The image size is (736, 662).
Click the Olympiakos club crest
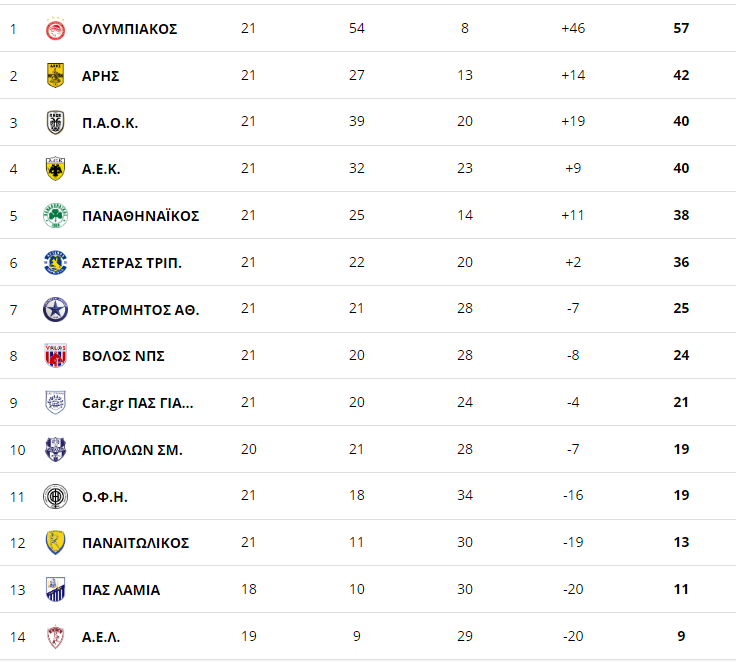[x=55, y=29]
